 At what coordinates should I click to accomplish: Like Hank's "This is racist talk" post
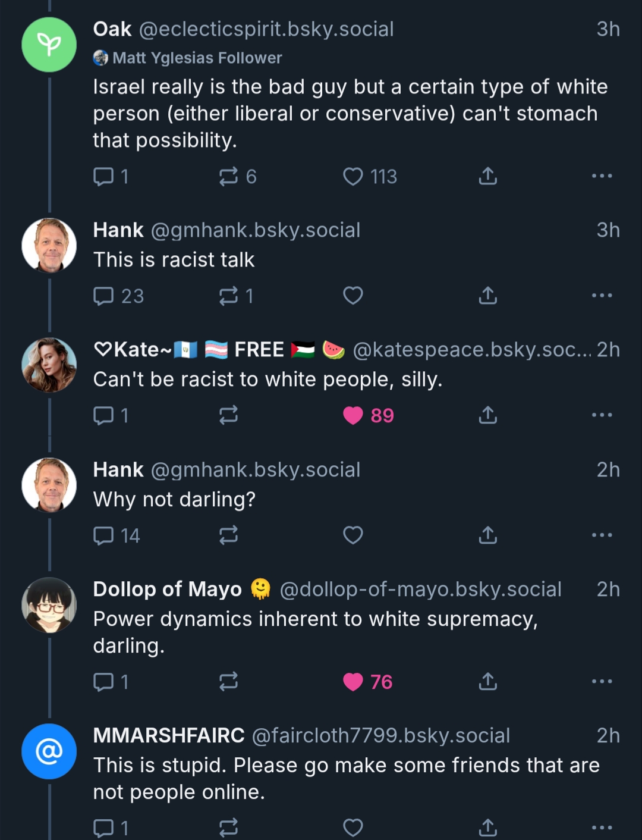pyautogui.click(x=353, y=296)
